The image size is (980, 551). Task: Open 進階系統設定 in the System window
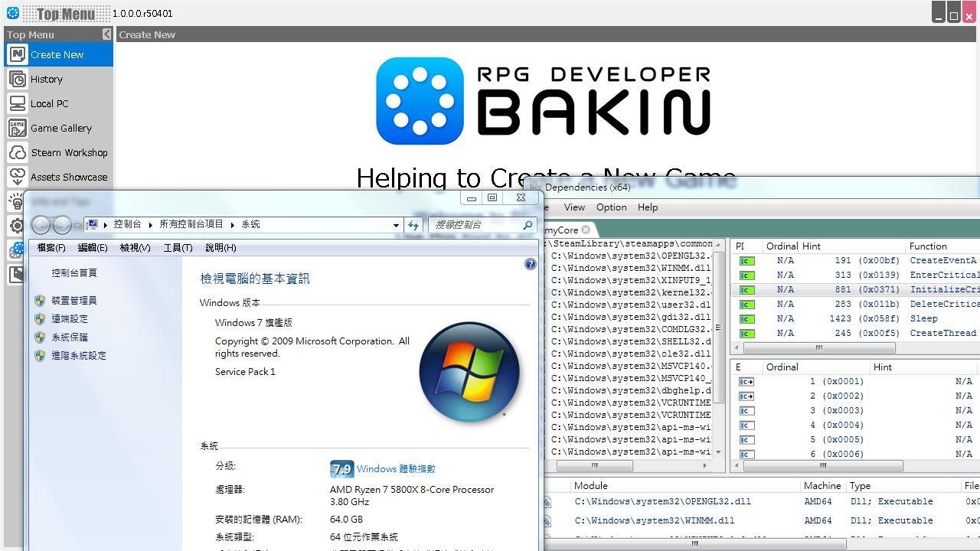78,355
